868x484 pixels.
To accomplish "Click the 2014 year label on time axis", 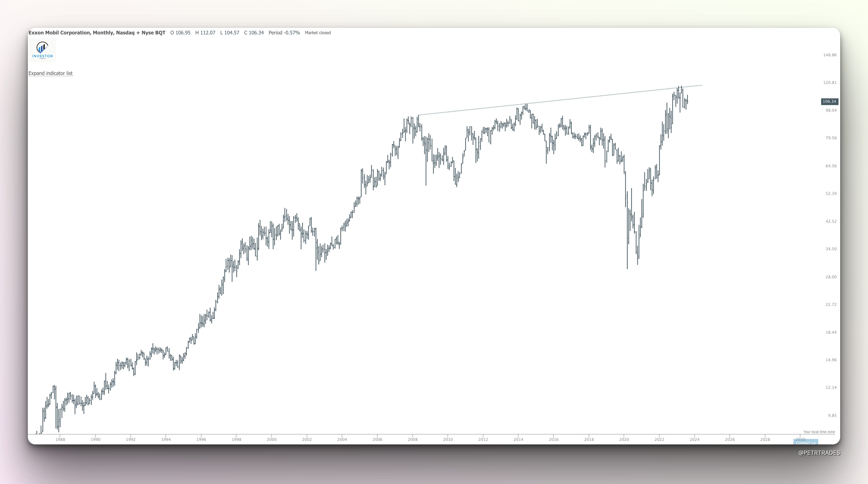I will pyautogui.click(x=518, y=439).
